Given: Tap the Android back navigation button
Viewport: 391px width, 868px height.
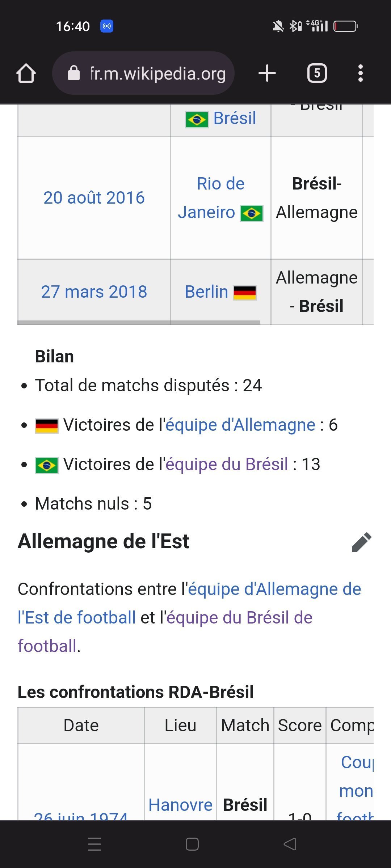Looking at the screenshot, I should [290, 844].
